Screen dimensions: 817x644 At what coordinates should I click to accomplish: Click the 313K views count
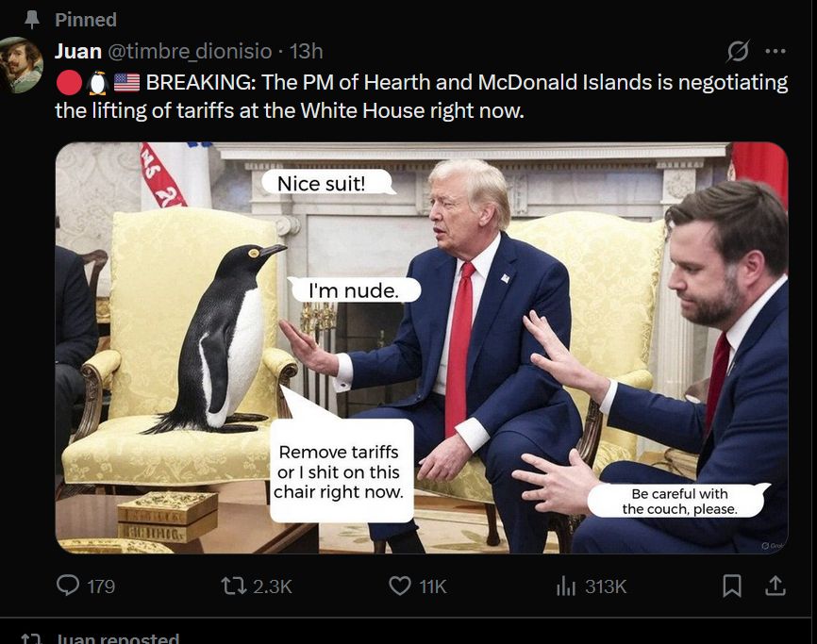tap(606, 586)
